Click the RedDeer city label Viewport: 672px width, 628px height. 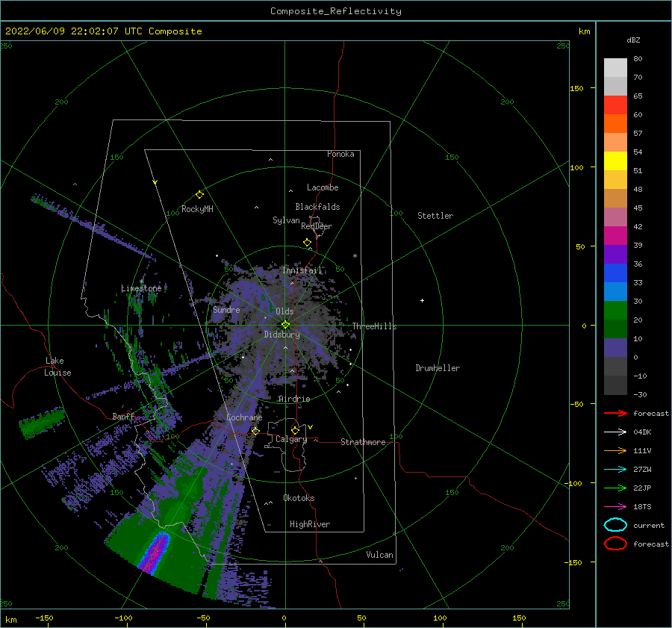click(x=317, y=226)
